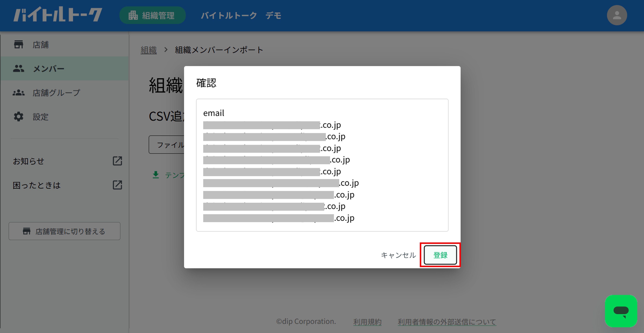
Task: Open 利用者情報の外部送信について footer link
Action: pyautogui.click(x=447, y=322)
